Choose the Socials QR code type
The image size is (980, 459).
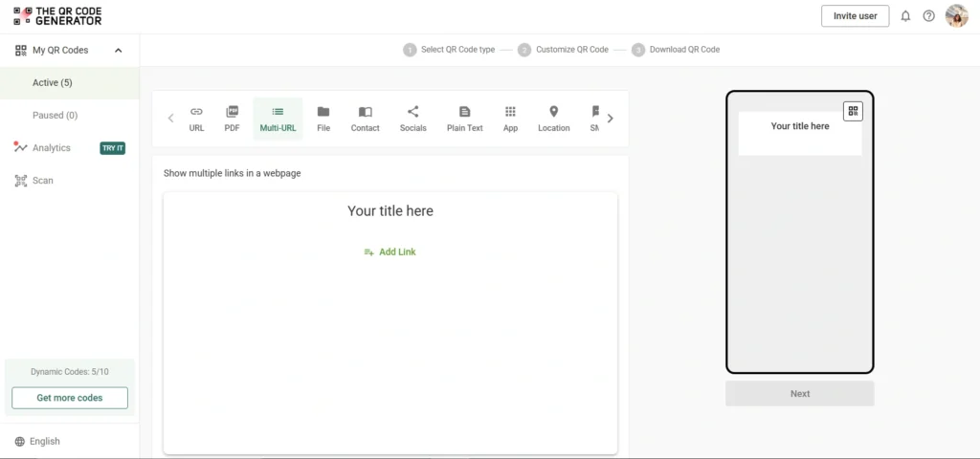click(413, 119)
